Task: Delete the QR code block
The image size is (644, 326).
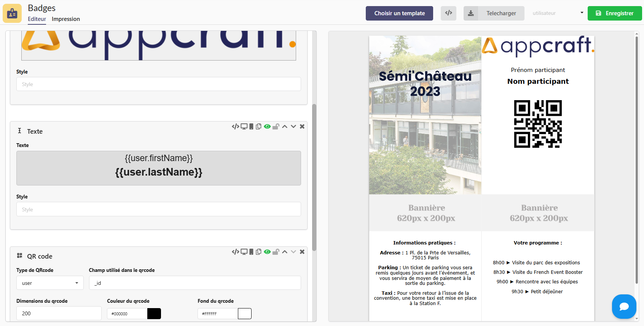Action: tap(302, 252)
